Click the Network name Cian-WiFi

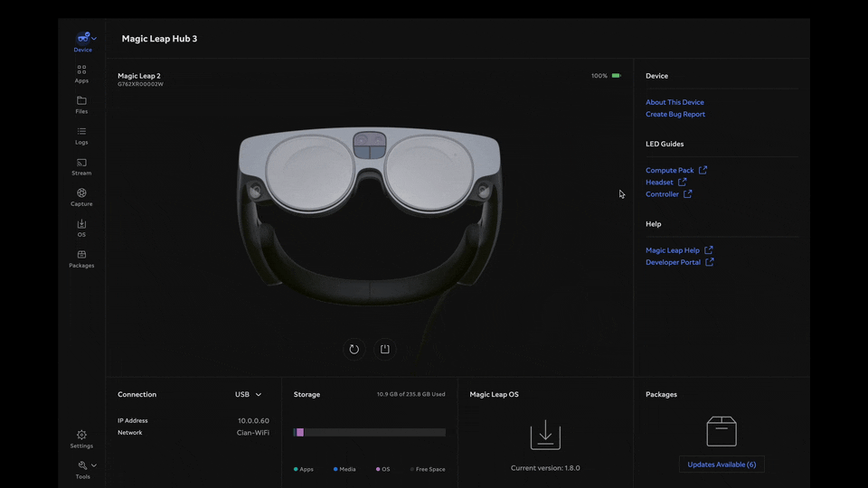pos(253,433)
